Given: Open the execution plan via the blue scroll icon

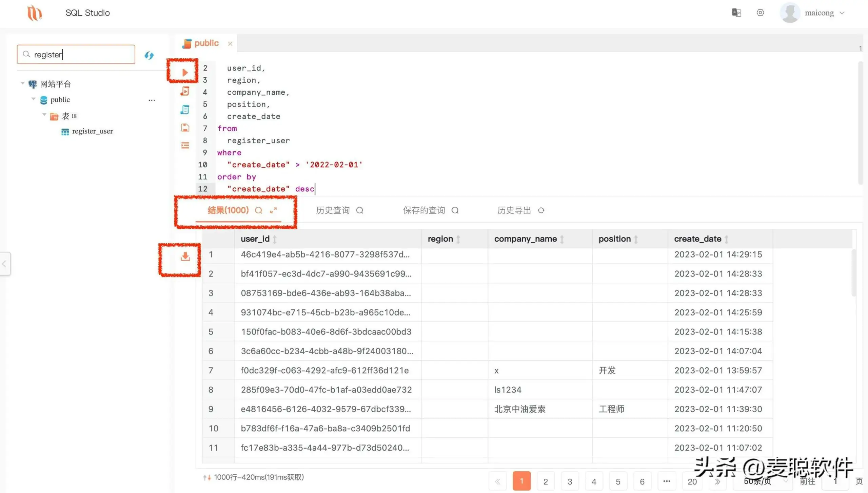Looking at the screenshot, I should coord(185,110).
